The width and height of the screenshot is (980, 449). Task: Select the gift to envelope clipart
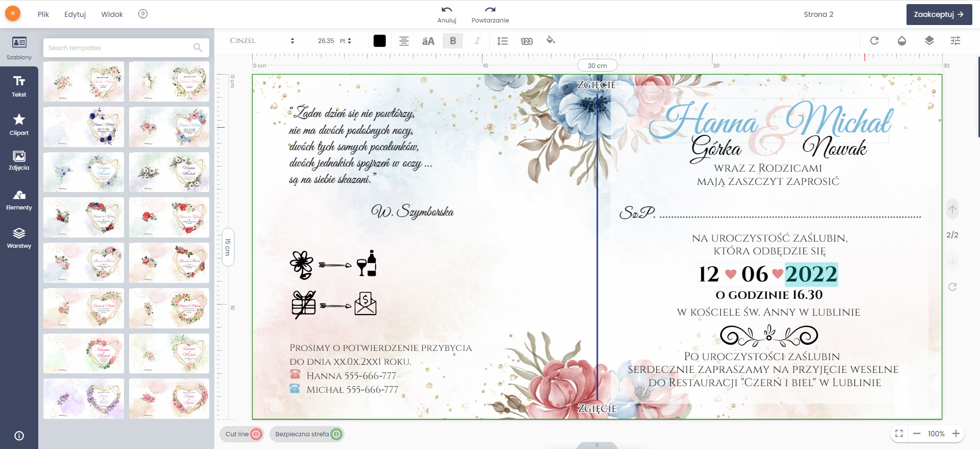[334, 304]
